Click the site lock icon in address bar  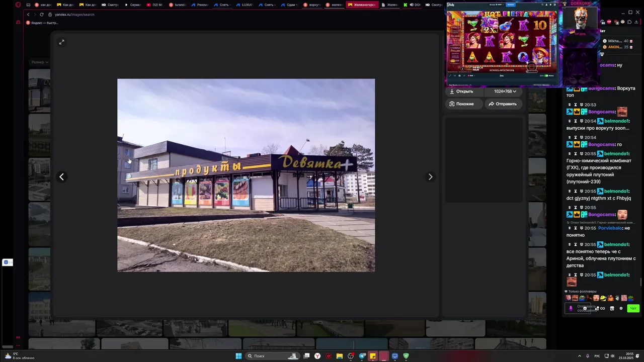point(50,15)
